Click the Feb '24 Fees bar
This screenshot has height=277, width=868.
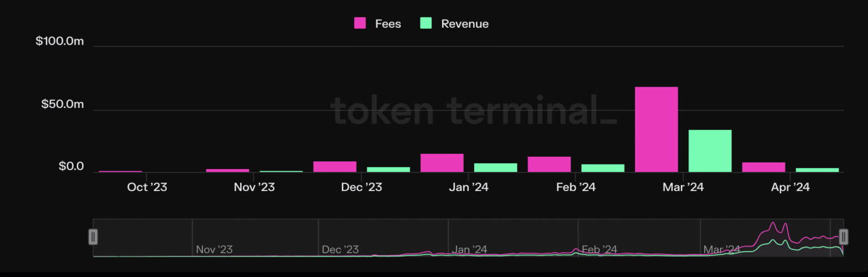point(549,164)
